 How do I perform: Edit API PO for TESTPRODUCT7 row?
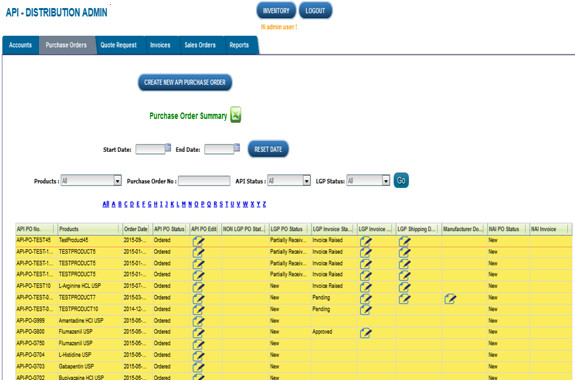[x=198, y=298]
